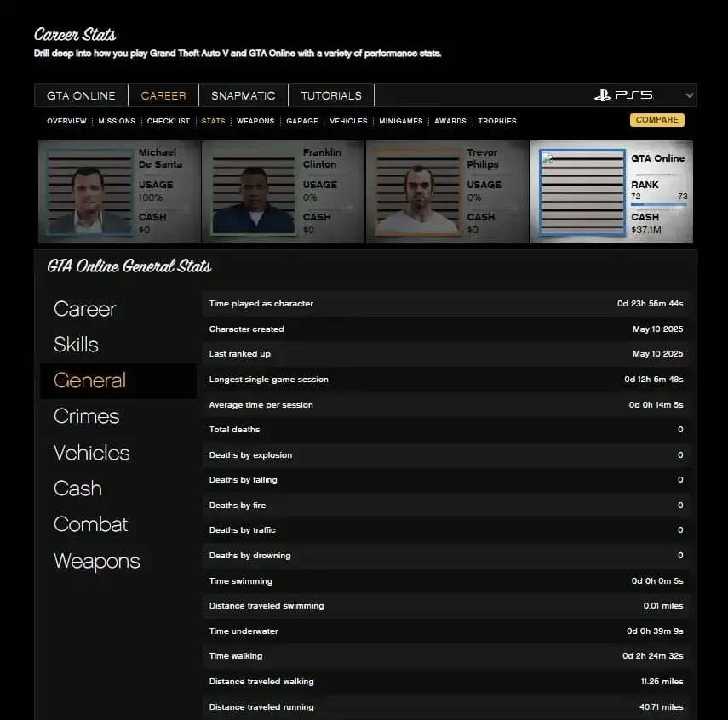The width and height of the screenshot is (728, 720).
Task: Open the Crimes stats category
Action: 86,416
